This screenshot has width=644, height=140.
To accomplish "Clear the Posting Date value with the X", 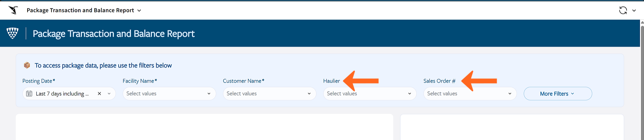I will (x=99, y=94).
